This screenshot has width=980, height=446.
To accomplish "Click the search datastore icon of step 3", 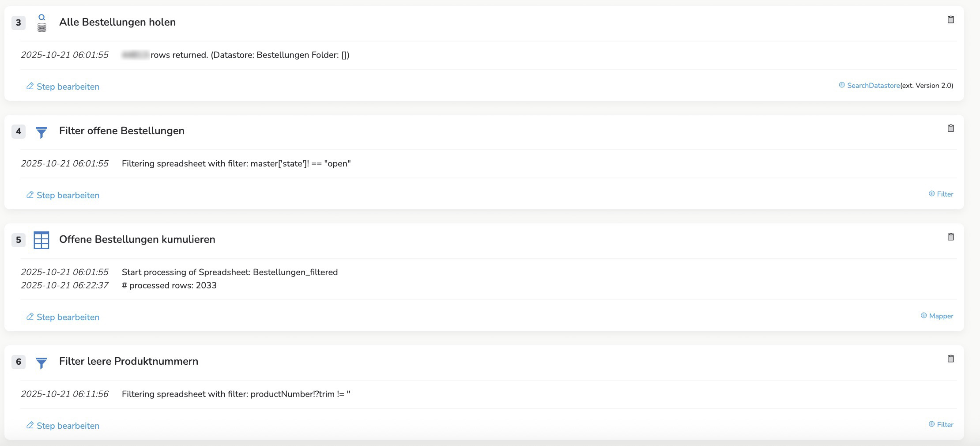I will 41,23.
